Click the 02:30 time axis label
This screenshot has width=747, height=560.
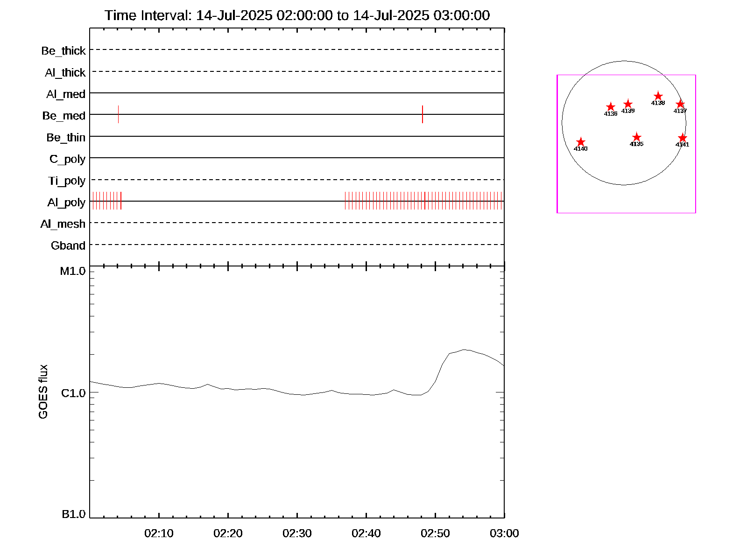click(297, 533)
